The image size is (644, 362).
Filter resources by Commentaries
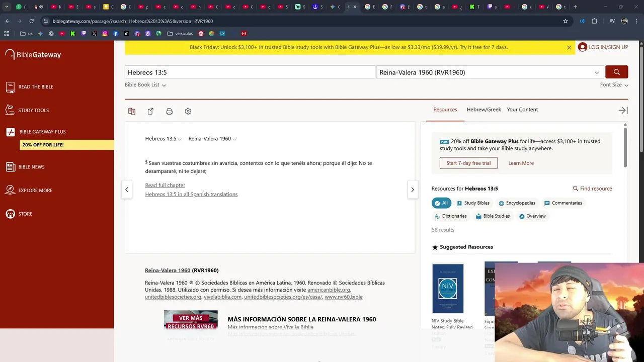tap(563, 203)
